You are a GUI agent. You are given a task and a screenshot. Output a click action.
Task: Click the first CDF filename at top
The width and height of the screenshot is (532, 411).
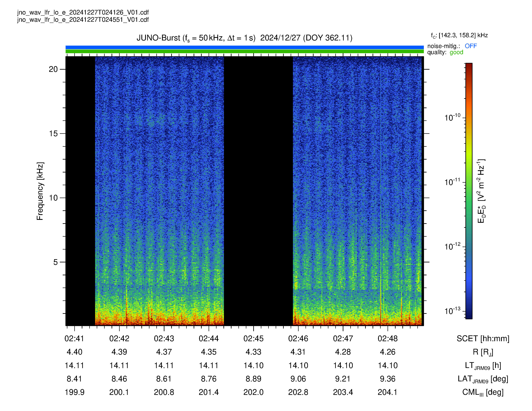click(83, 12)
